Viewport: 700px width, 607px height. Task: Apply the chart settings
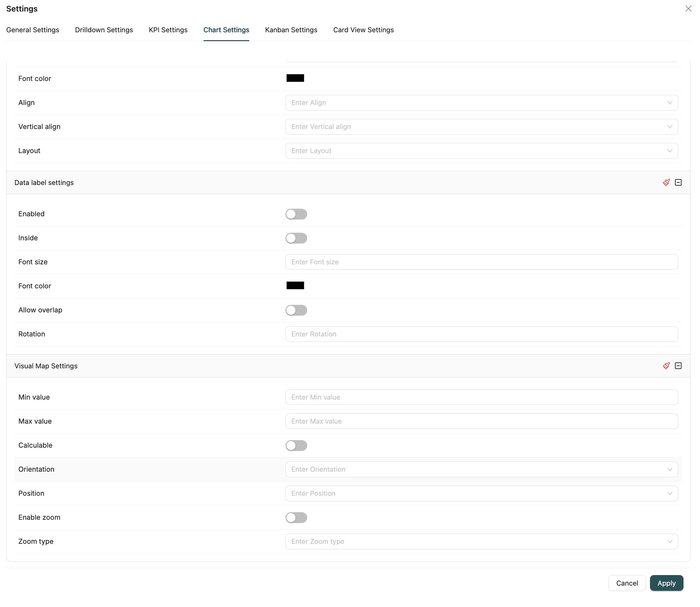point(666,583)
